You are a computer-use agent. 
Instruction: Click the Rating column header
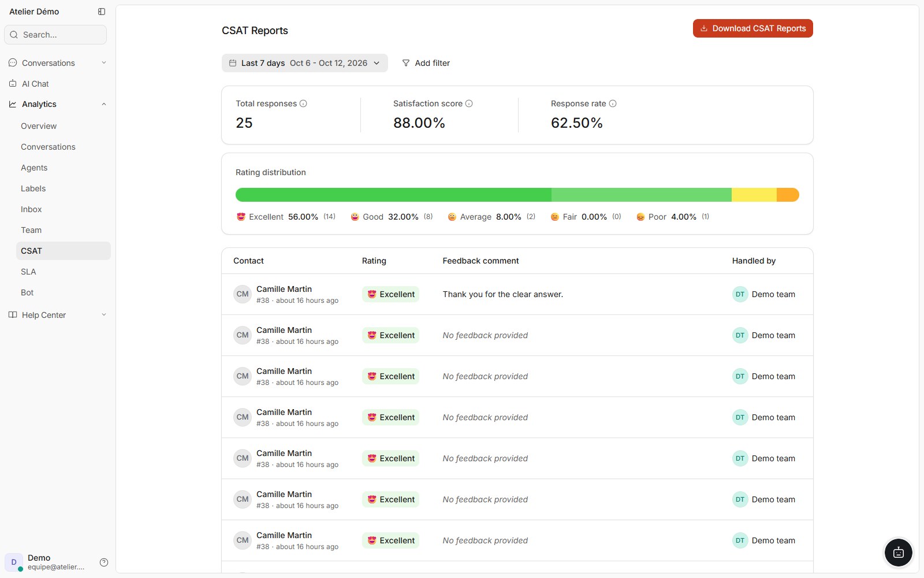(374, 261)
